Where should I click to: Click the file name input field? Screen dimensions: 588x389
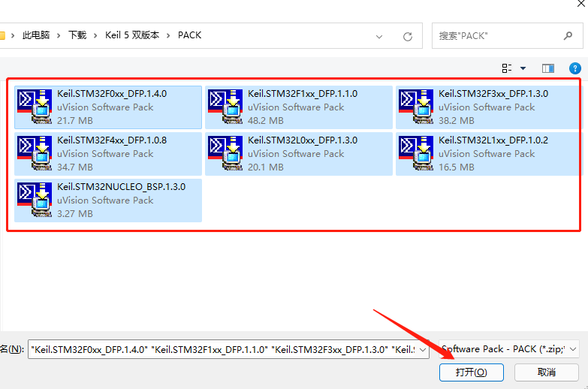coord(228,350)
